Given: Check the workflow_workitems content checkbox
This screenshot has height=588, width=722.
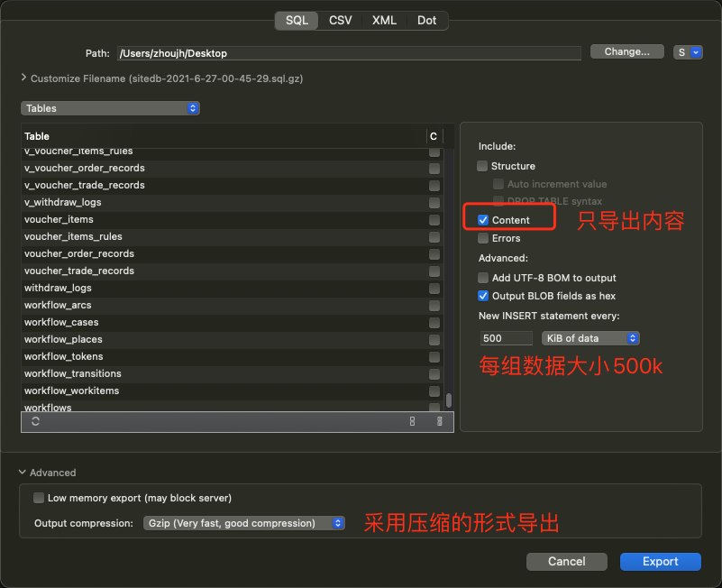Looking at the screenshot, I should (434, 390).
